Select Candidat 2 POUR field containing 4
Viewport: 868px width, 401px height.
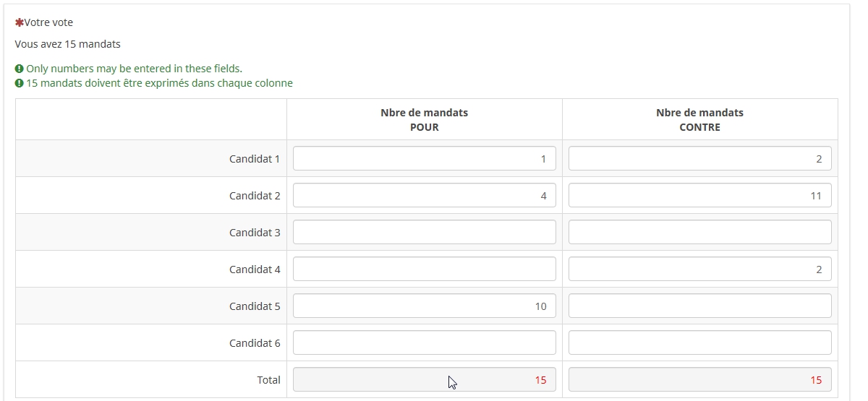pyautogui.click(x=424, y=196)
